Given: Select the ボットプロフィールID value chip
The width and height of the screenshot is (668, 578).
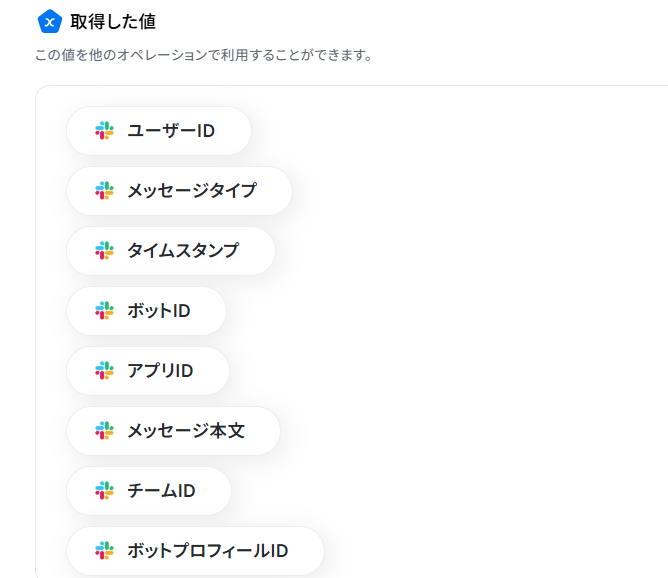Looking at the screenshot, I should coord(195,551).
